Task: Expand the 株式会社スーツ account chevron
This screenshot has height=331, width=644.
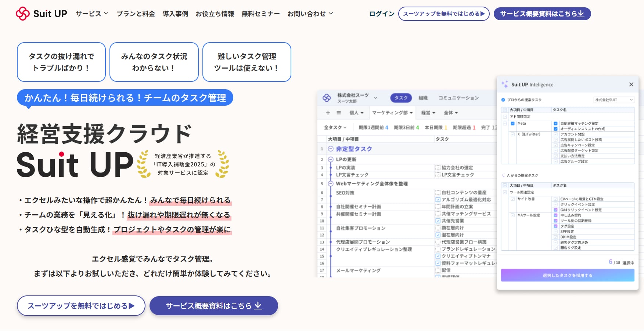Action: (x=375, y=98)
